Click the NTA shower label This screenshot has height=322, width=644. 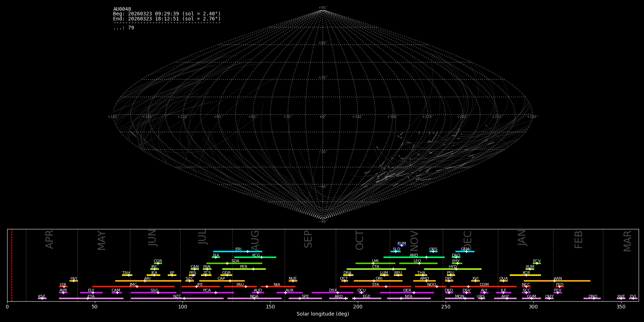pos(409,297)
